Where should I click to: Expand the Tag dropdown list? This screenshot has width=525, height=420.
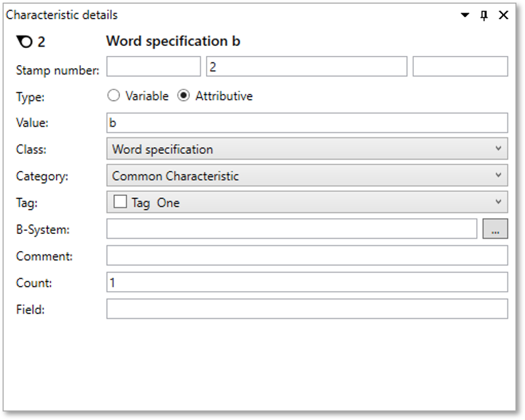click(498, 202)
